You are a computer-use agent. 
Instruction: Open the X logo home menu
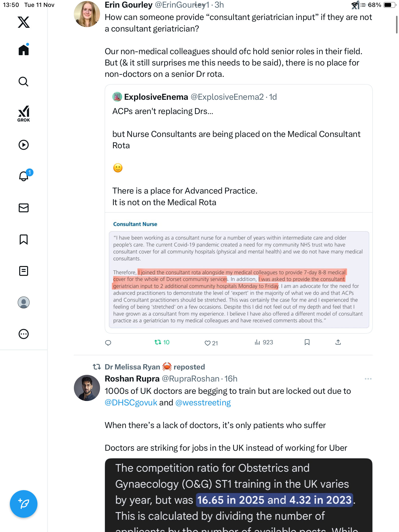pos(24,22)
